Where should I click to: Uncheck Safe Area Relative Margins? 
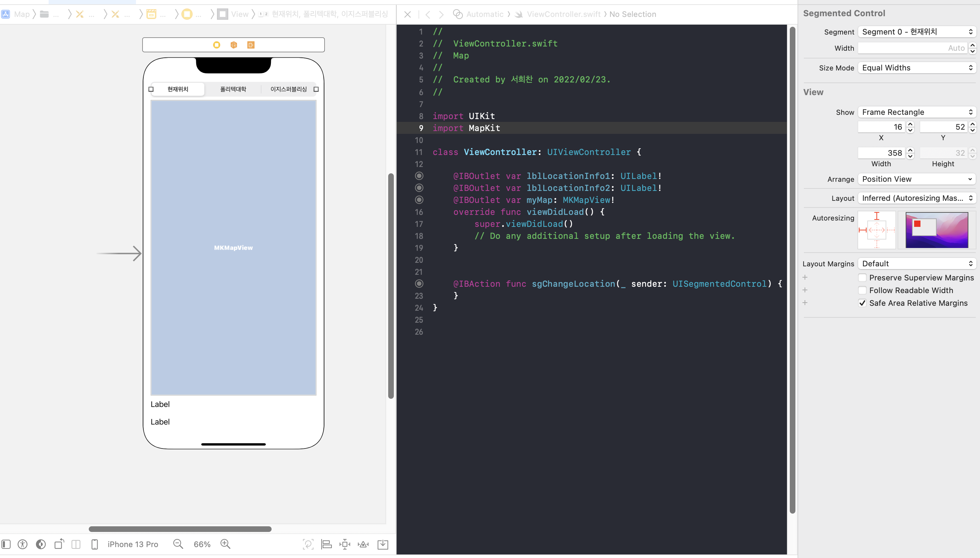(x=862, y=303)
